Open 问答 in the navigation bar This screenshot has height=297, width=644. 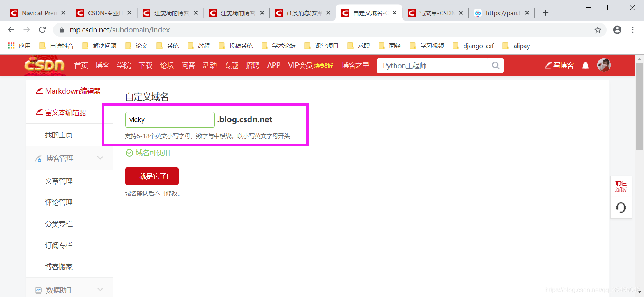click(x=188, y=66)
